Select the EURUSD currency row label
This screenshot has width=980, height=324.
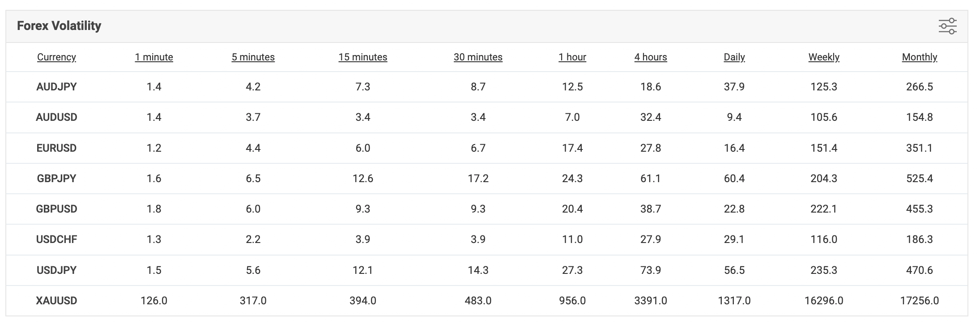click(56, 148)
